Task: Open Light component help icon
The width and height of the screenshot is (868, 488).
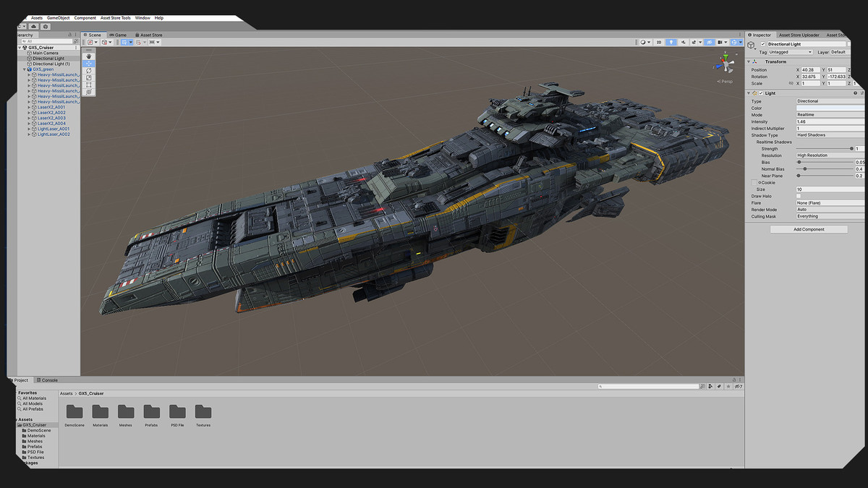Action: (x=855, y=93)
